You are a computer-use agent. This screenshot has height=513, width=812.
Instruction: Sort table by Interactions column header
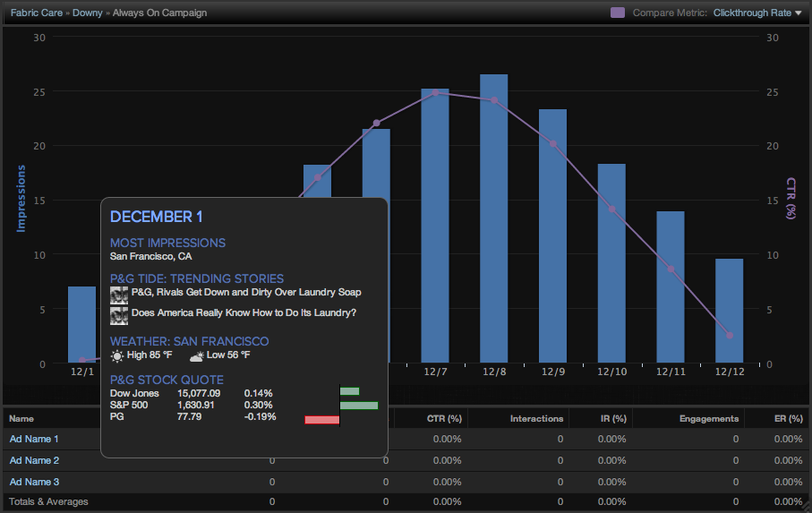(536, 418)
